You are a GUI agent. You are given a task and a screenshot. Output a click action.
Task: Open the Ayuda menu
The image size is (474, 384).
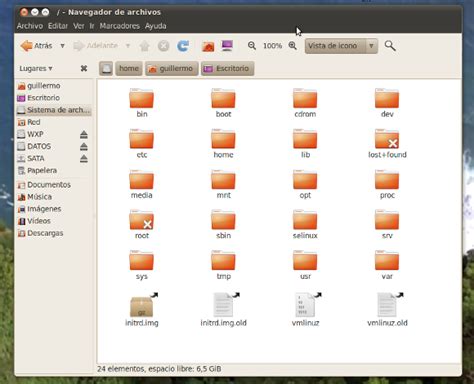click(x=155, y=26)
